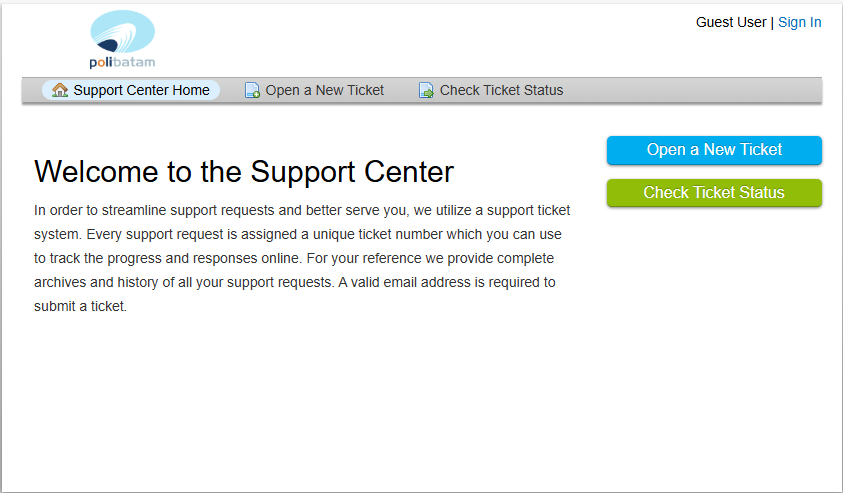The image size is (843, 493).
Task: Click the new ticket document icon in navigation bar
Action: (253, 91)
